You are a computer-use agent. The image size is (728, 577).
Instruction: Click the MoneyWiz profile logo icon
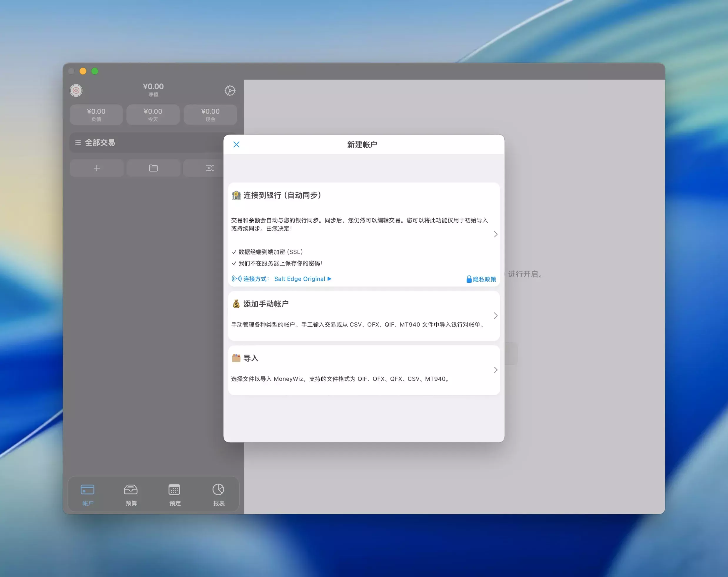tap(76, 90)
